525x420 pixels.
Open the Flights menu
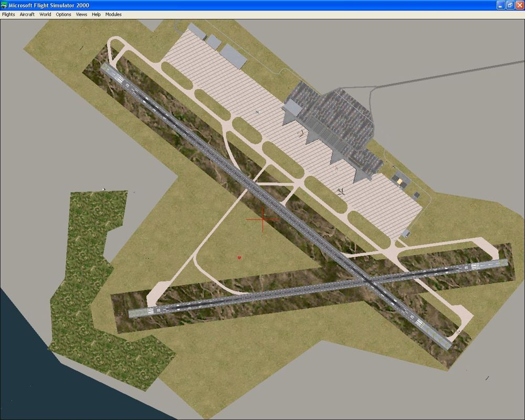click(8, 14)
